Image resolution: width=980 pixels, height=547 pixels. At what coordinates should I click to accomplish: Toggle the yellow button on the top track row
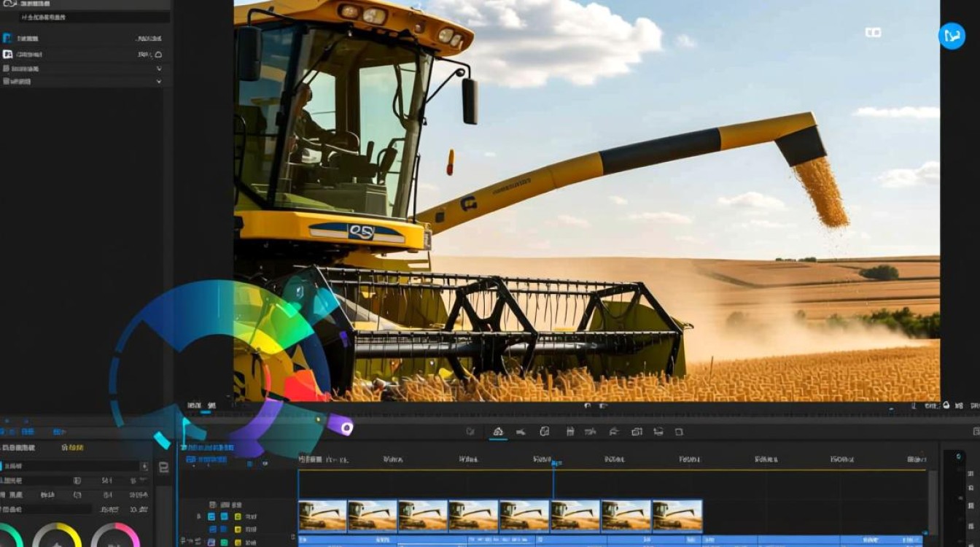238,516
